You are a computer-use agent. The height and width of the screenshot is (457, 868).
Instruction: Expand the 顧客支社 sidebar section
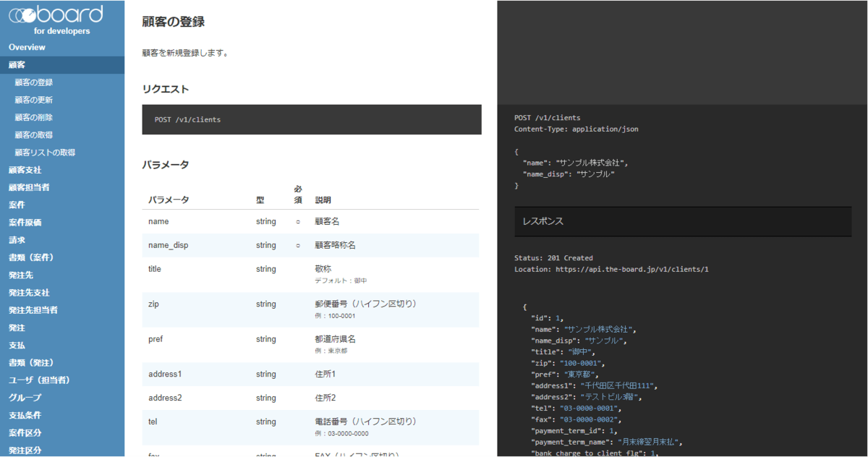pos(25,170)
